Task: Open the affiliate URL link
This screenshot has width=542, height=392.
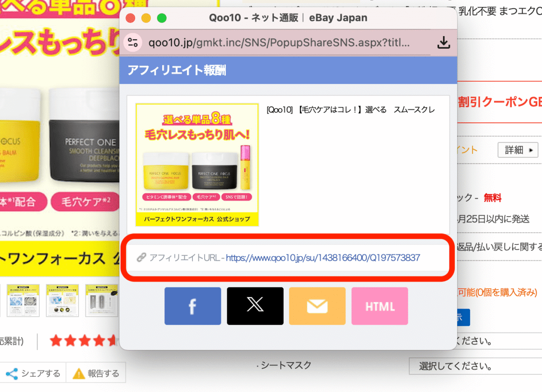Action: [322, 258]
